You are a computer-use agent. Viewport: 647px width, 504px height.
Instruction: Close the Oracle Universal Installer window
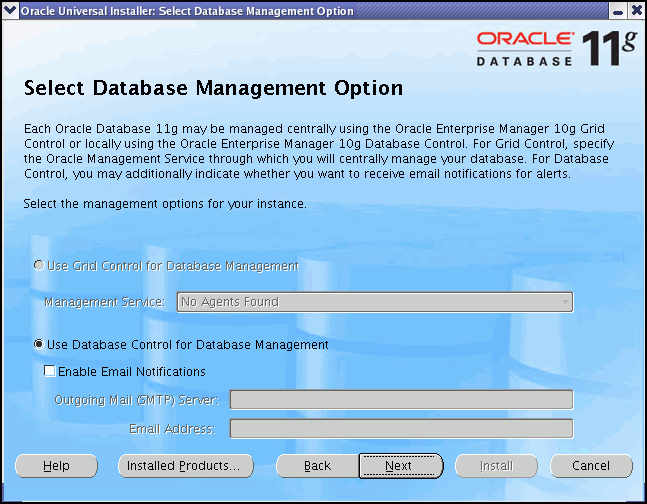(x=636, y=11)
